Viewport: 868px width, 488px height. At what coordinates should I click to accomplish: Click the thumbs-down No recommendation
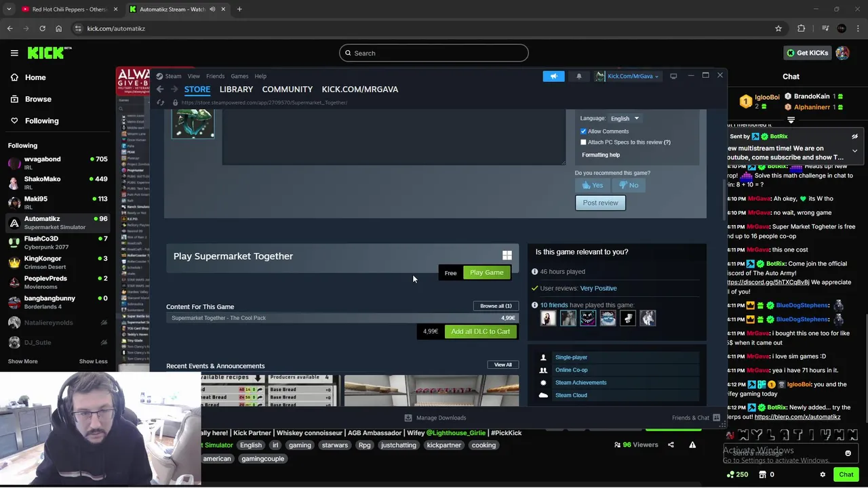pos(629,185)
